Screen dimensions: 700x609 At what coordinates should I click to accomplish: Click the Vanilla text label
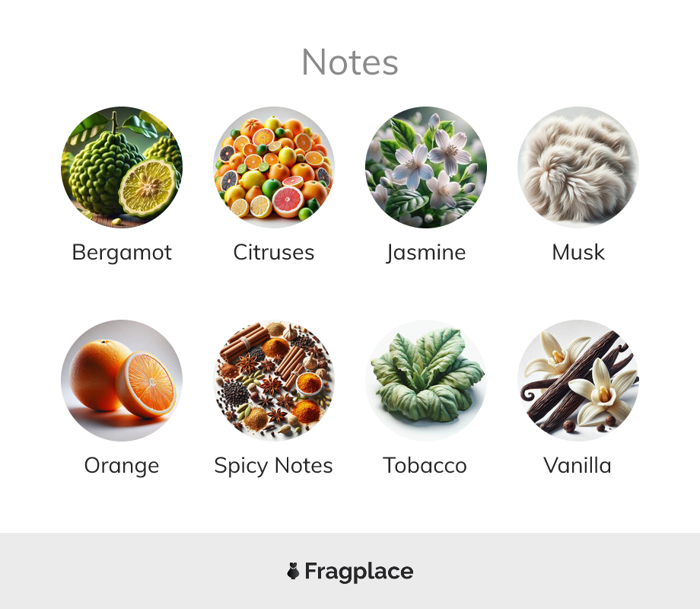coord(577,466)
